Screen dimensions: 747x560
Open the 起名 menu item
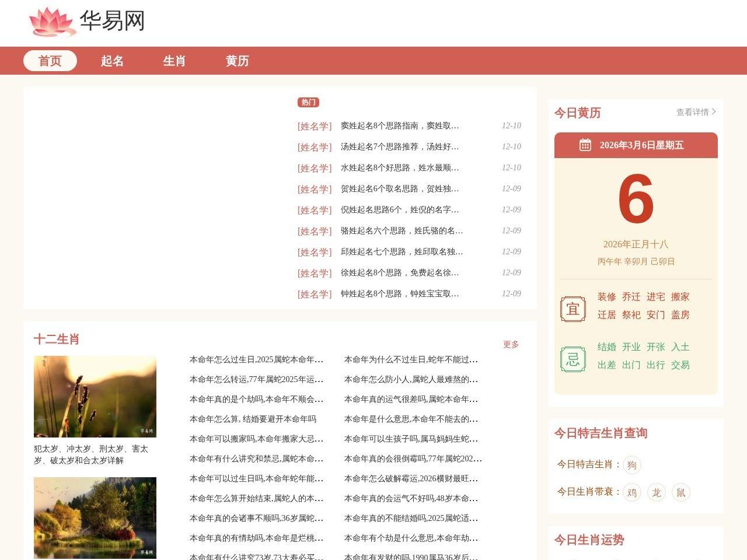[x=112, y=61]
